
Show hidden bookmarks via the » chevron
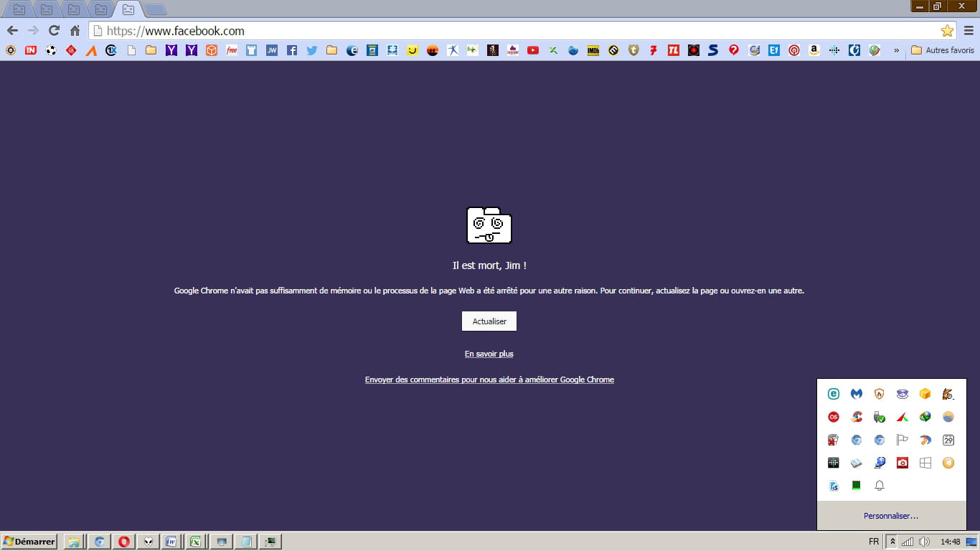pyautogui.click(x=896, y=50)
